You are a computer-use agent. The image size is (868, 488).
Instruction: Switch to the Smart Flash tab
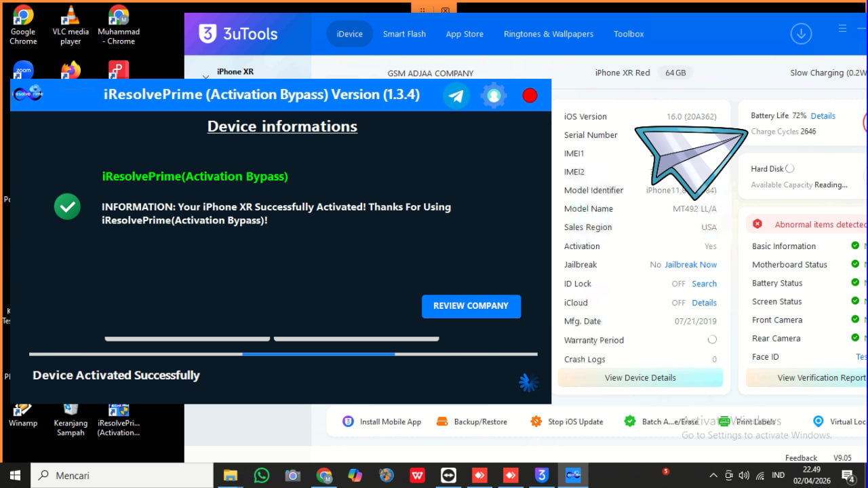coord(404,34)
